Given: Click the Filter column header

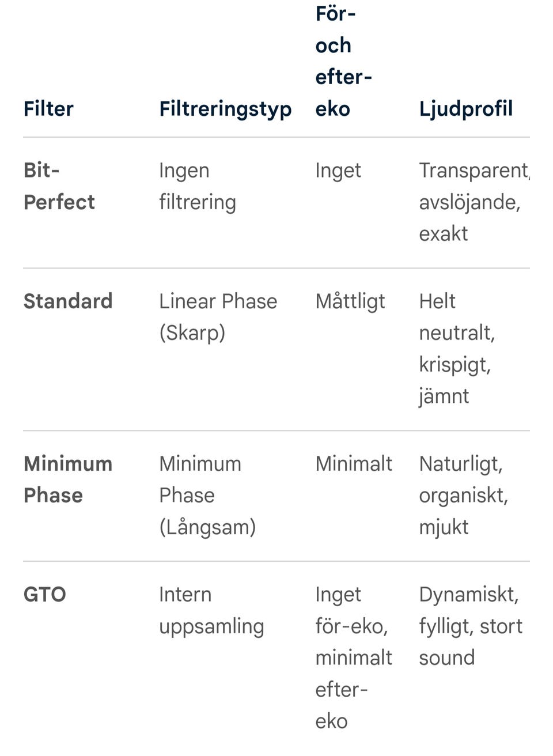Looking at the screenshot, I should point(48,108).
